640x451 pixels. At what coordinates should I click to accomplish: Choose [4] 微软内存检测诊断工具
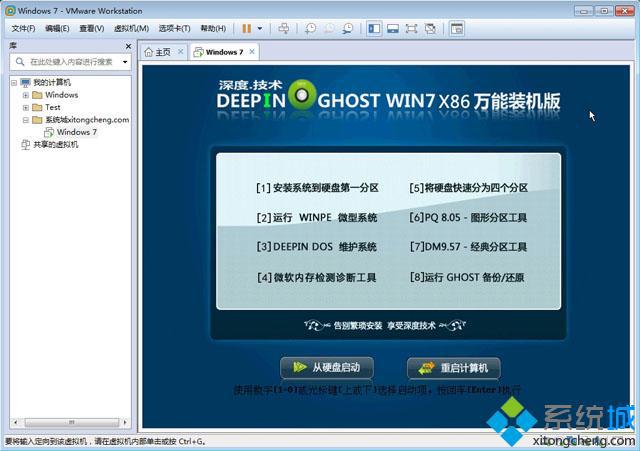(317, 278)
